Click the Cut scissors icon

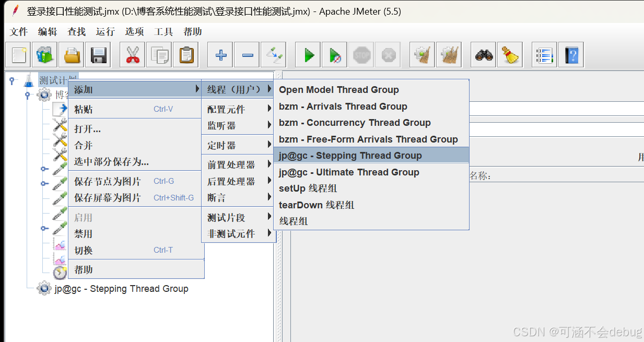133,55
